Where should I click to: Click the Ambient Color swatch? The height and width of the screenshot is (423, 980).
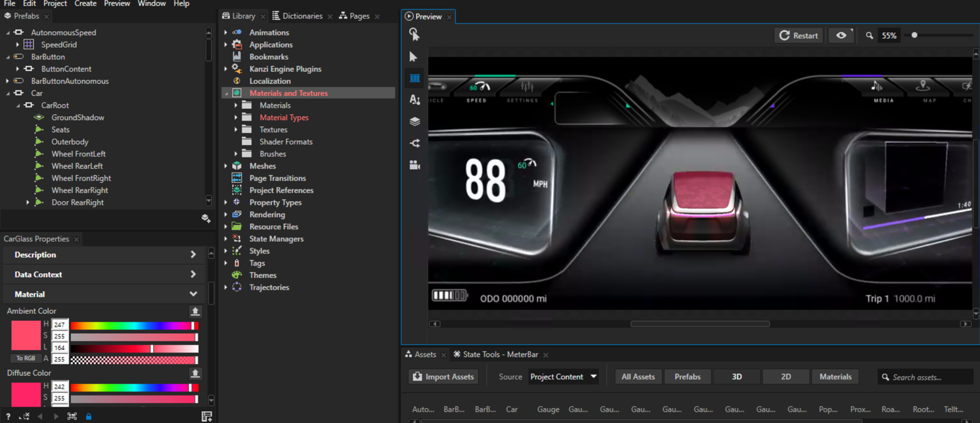[26, 335]
